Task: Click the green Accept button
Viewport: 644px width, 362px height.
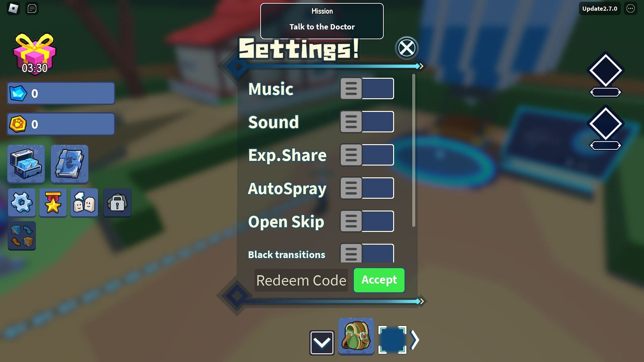Action: point(379,280)
